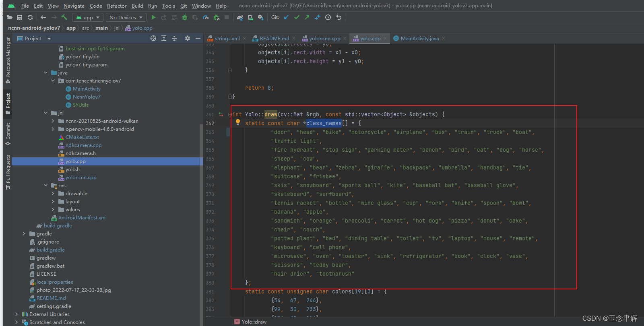Open the Resource Manager side panel
This screenshot has width=644, height=326.
(x=8, y=60)
